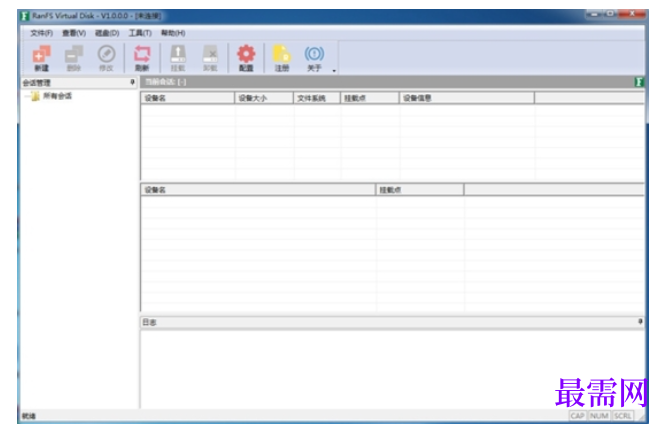
Task: Click inside the 日志 log output area
Action: [391, 369]
